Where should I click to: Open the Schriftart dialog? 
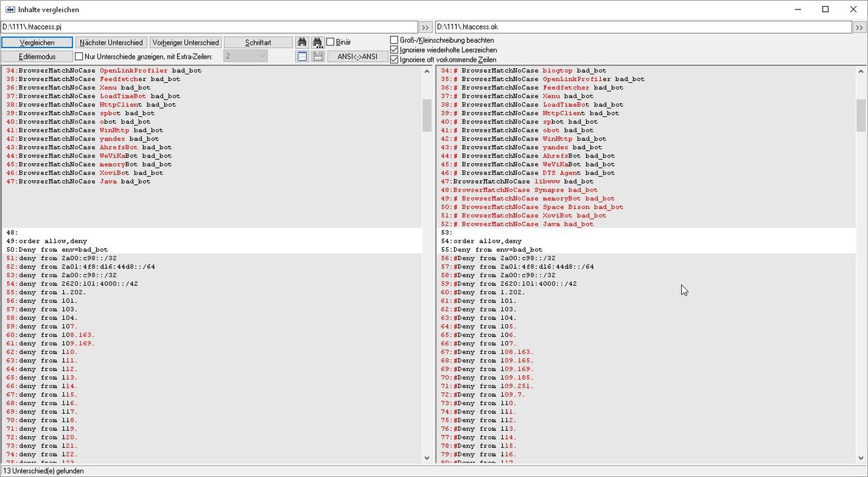pyautogui.click(x=258, y=42)
